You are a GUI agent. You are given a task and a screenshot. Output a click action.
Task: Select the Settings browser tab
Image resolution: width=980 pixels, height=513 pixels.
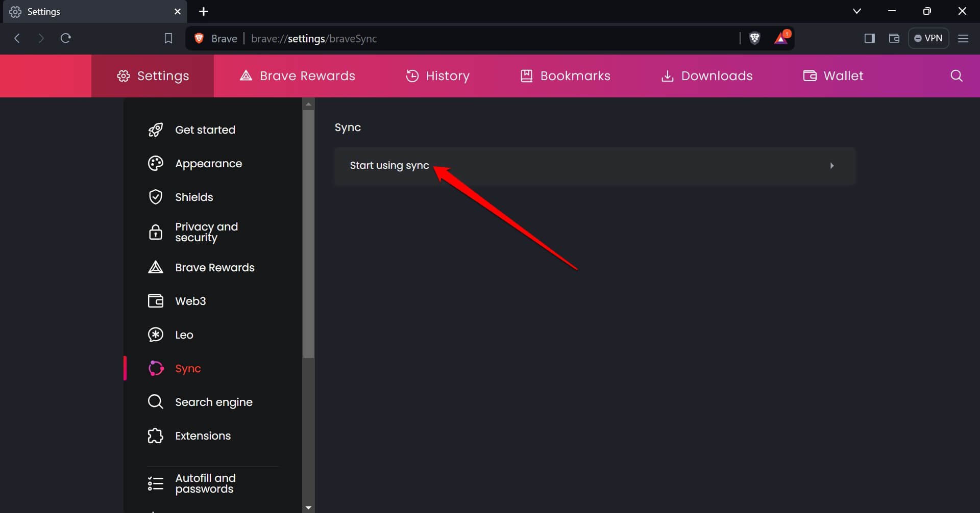[x=95, y=12]
